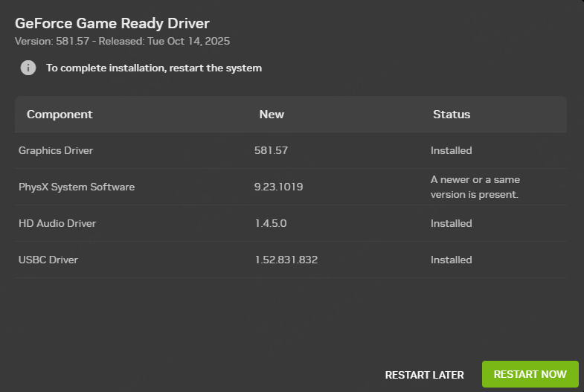Choose RESTART LATER option

(x=424, y=375)
